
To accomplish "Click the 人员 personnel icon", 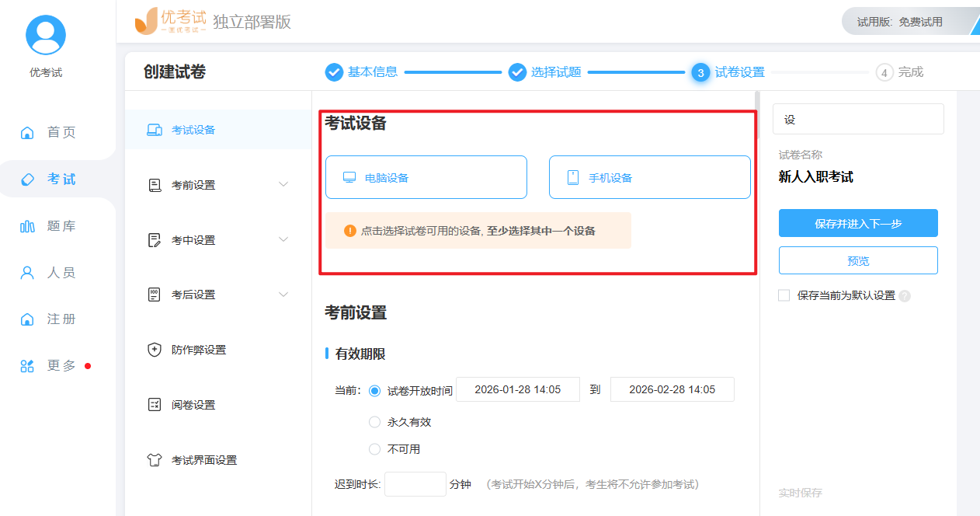I will (26, 272).
